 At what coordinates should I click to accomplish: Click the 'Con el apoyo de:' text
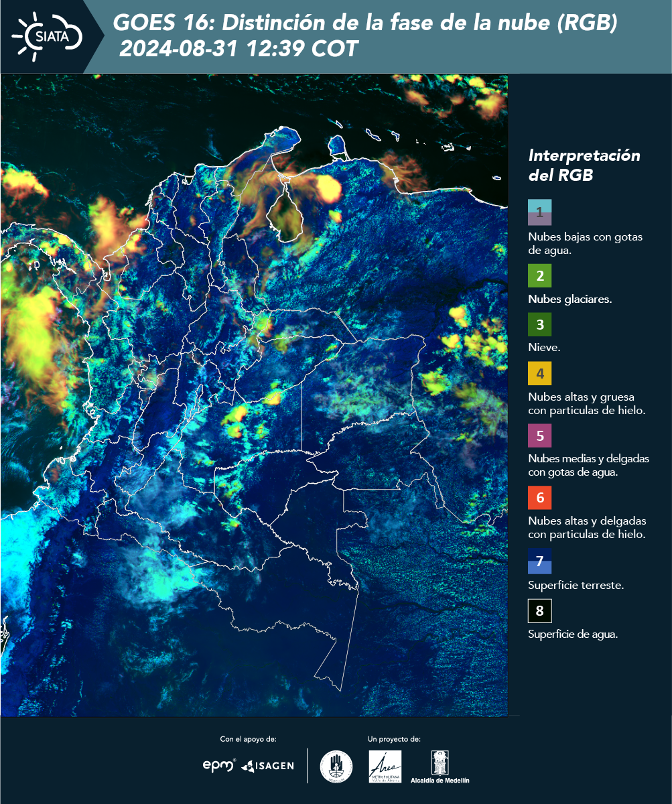click(x=248, y=740)
